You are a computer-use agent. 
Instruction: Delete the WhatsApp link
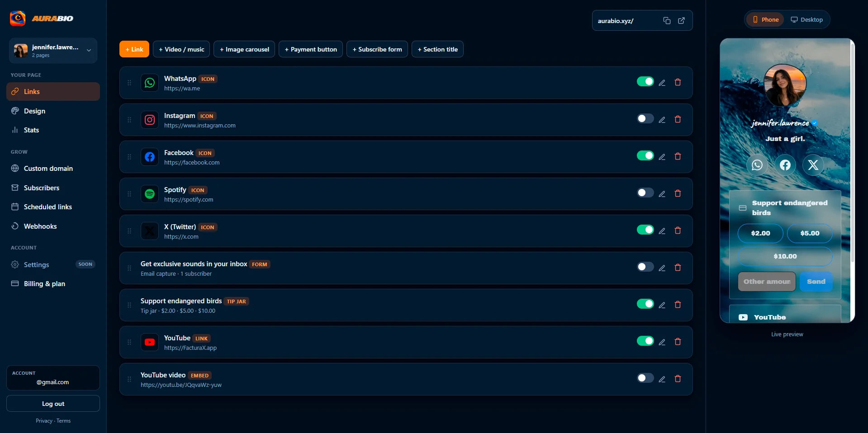[678, 82]
